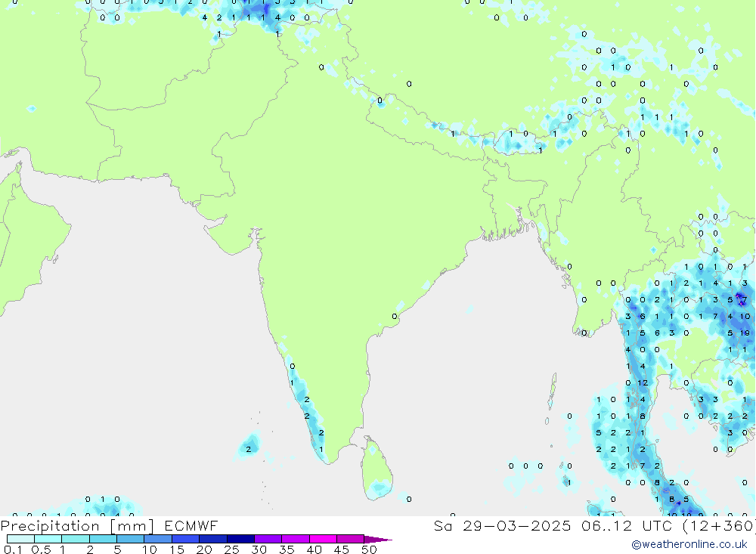Pick the 15–20 mm legend swatch

[186, 539]
